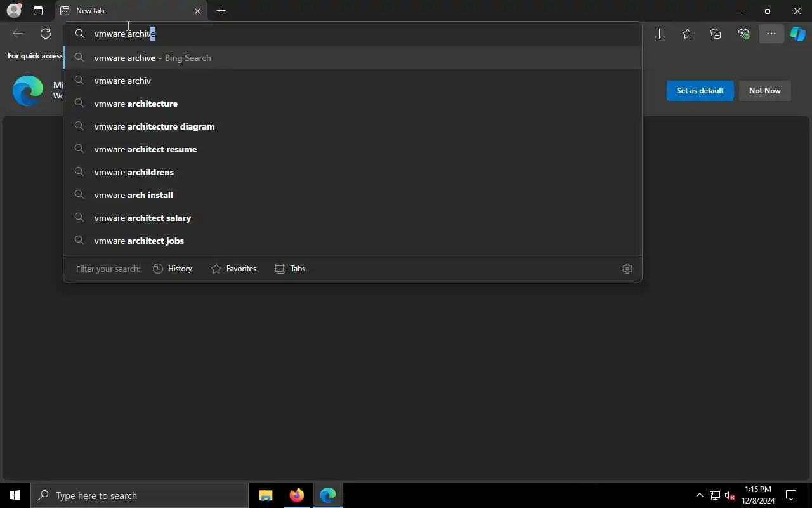This screenshot has width=812, height=508.
Task: Click search icon in address bar
Action: point(80,34)
